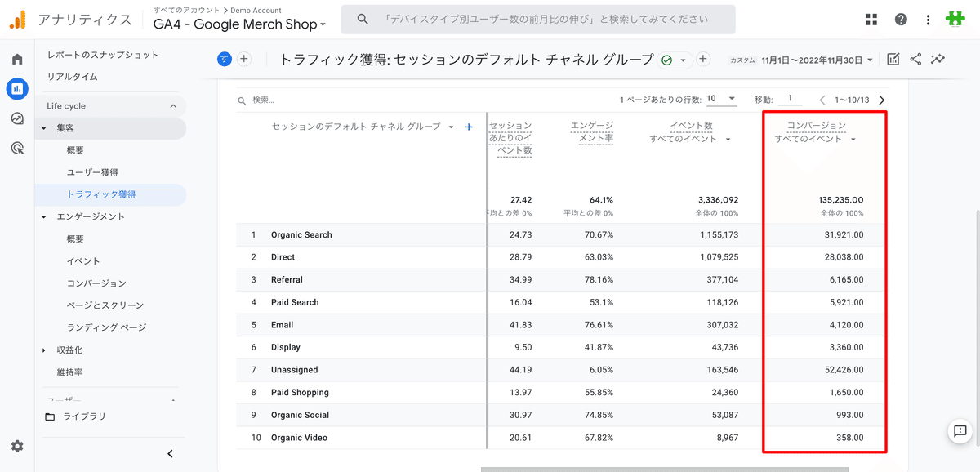Open the Explore icon in left rail
The height and width of the screenshot is (472, 980).
17,118
